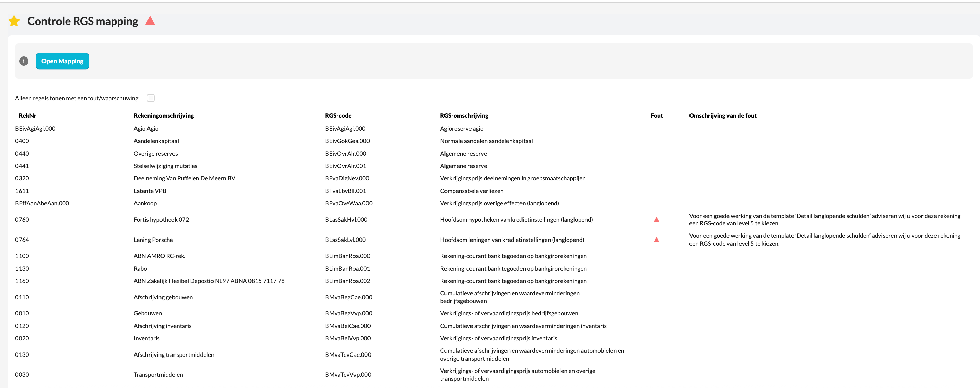This screenshot has width=980, height=388.
Task: Click the Controle RGS mapping title
Action: 82,21
